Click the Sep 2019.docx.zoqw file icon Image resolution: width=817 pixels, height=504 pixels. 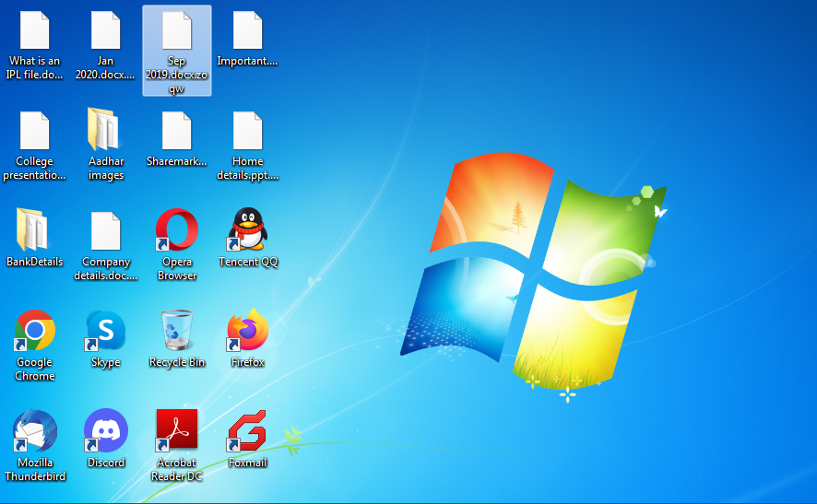[x=177, y=30]
